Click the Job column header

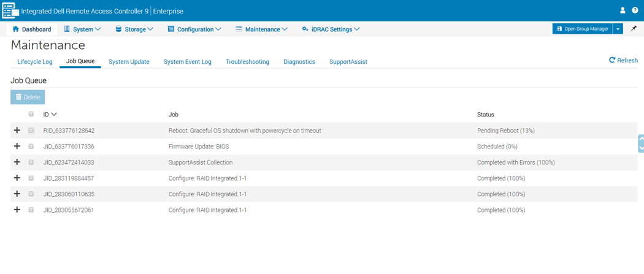point(174,114)
